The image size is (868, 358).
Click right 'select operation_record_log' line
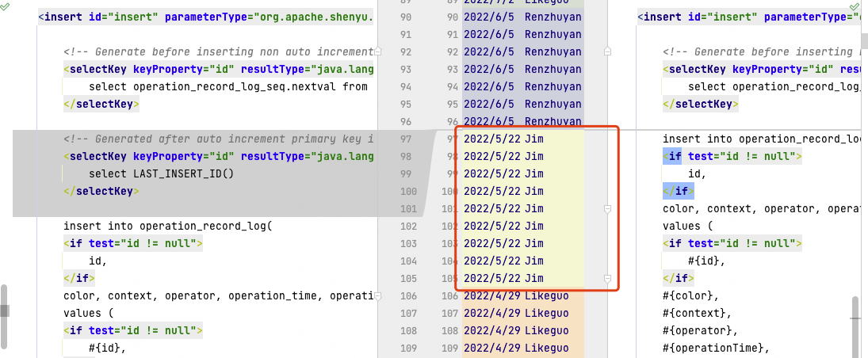point(775,86)
